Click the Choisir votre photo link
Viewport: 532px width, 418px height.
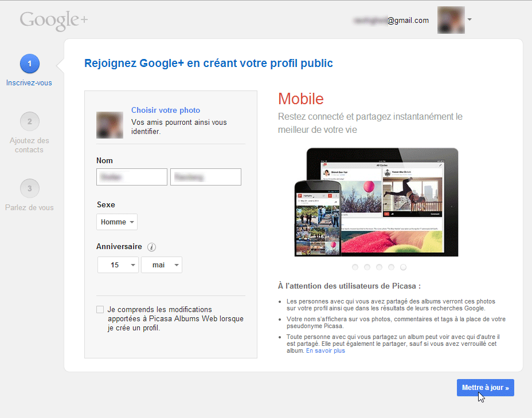coord(166,111)
